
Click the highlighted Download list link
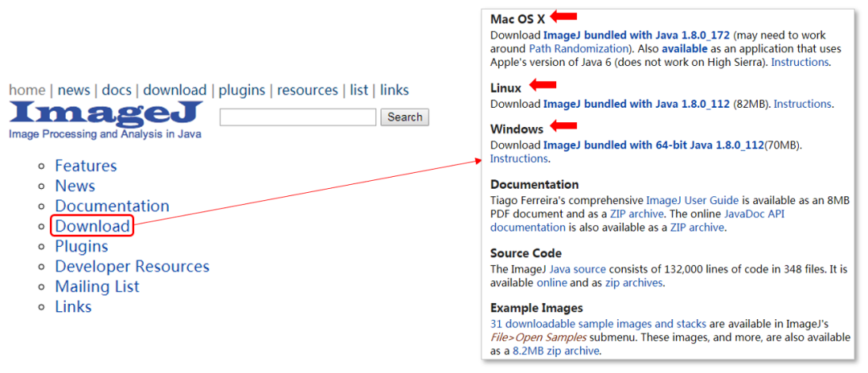click(92, 226)
